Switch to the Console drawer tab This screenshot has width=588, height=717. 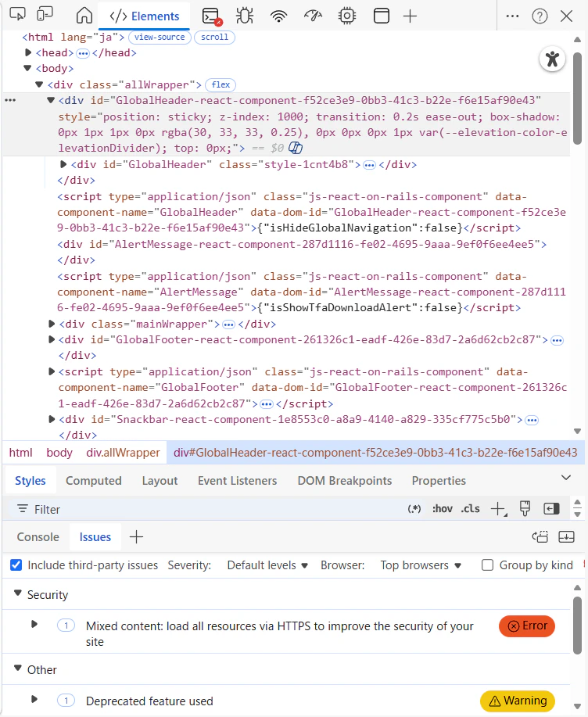coord(38,537)
